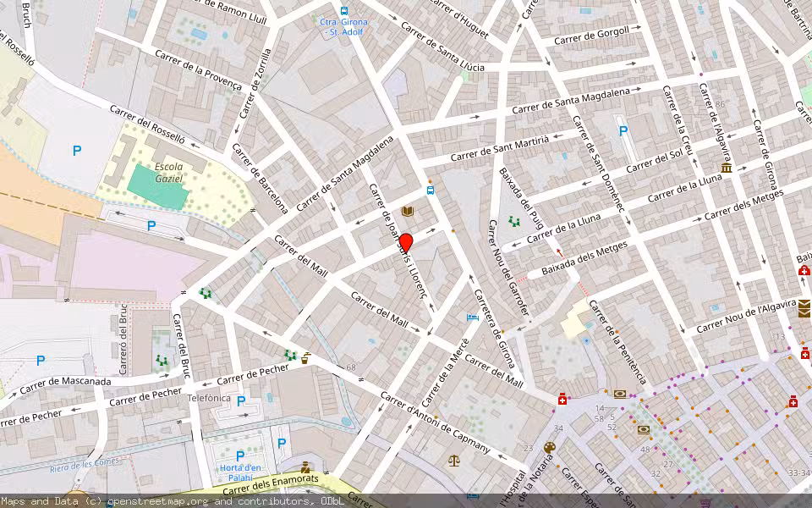This screenshot has width=812, height=508.
Task: Click the bank icon right of number 52
Action: pyautogui.click(x=643, y=430)
